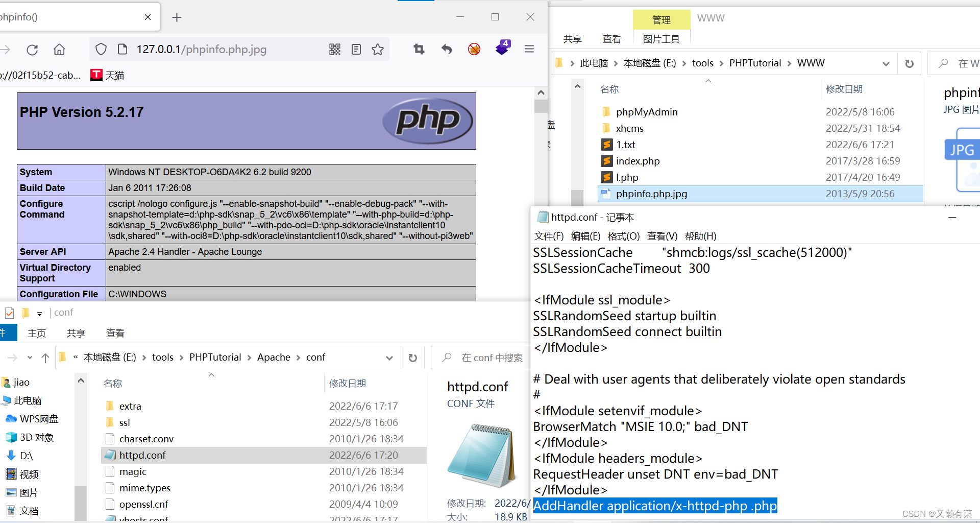This screenshot has width=980, height=523.
Task: Expand chevron after 本地磁盘 (E:) in WWW path
Action: click(x=684, y=63)
